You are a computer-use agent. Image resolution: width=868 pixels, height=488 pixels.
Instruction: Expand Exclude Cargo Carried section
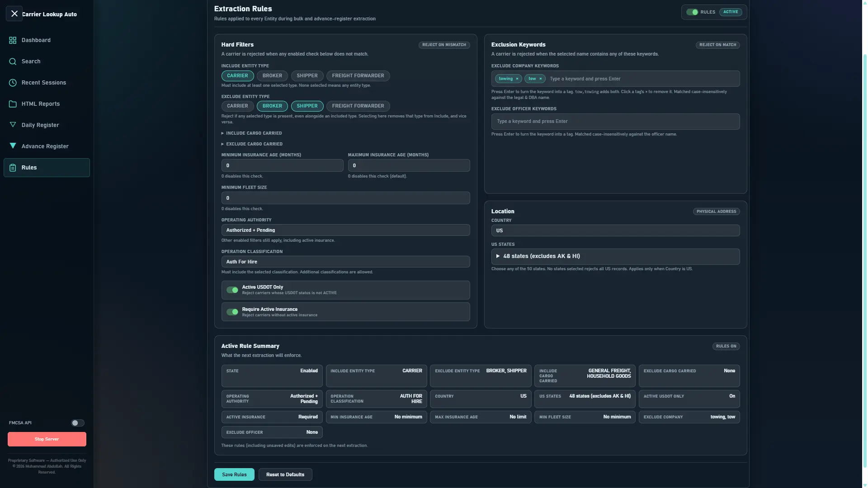252,144
